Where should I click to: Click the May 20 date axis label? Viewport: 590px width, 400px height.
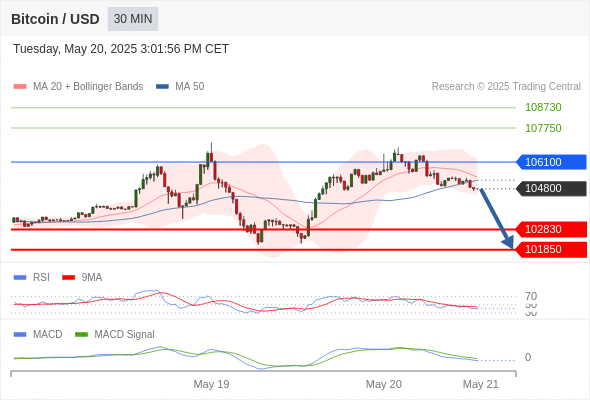383,384
